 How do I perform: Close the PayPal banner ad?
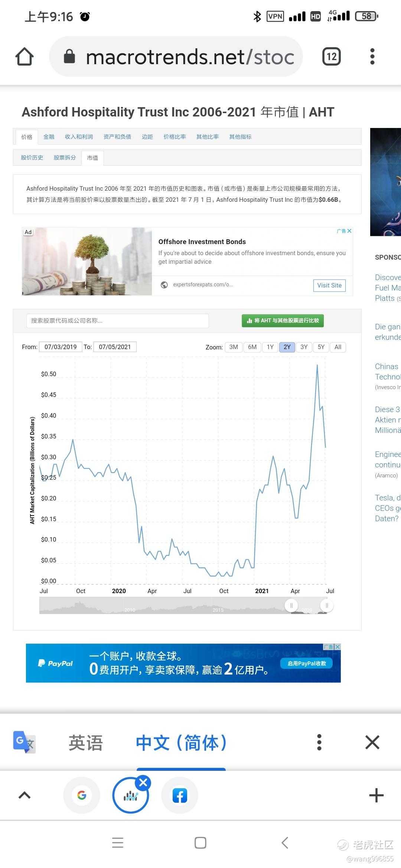[338, 647]
